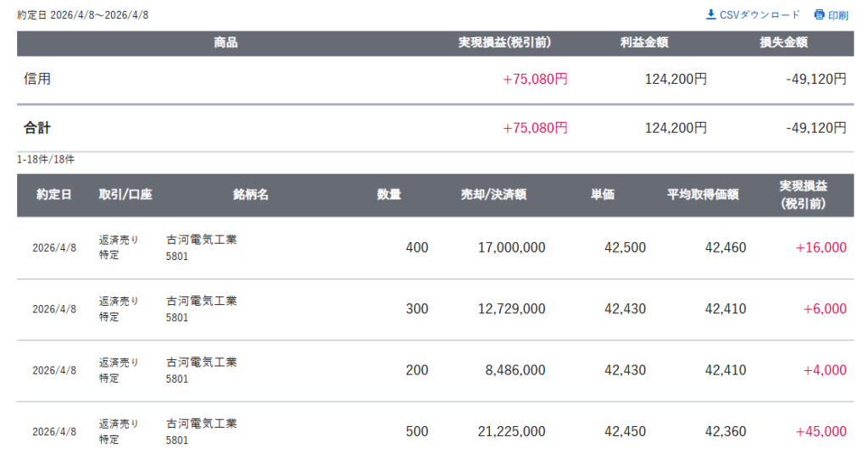Select the 印刷 print link text
Viewport: 868px width, 454px height.
(x=838, y=15)
